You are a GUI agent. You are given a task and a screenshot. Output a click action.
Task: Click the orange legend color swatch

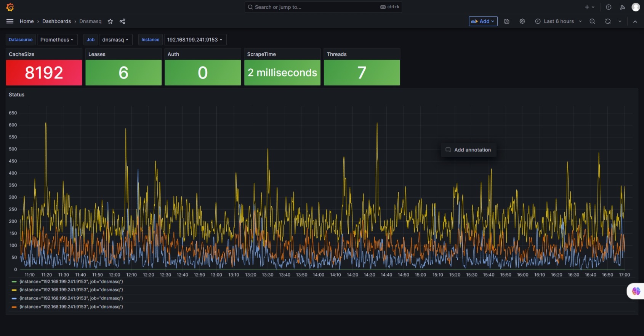(x=14, y=307)
